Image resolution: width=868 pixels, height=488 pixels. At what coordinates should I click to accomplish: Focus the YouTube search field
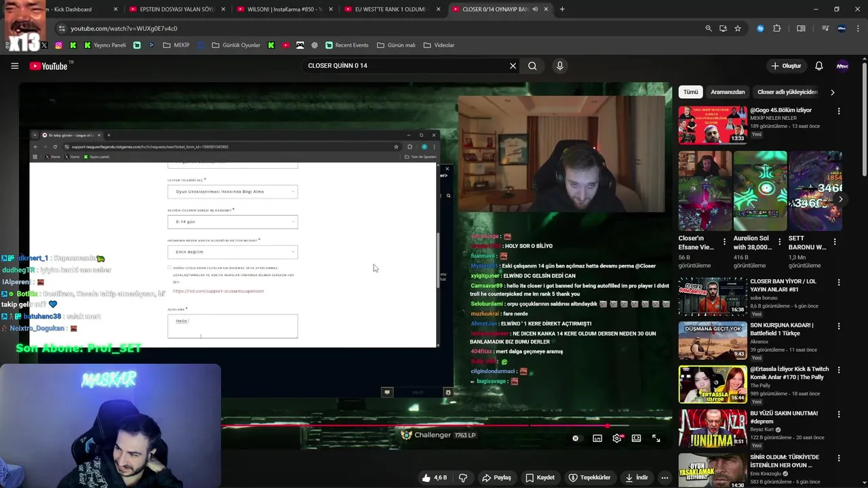406,66
